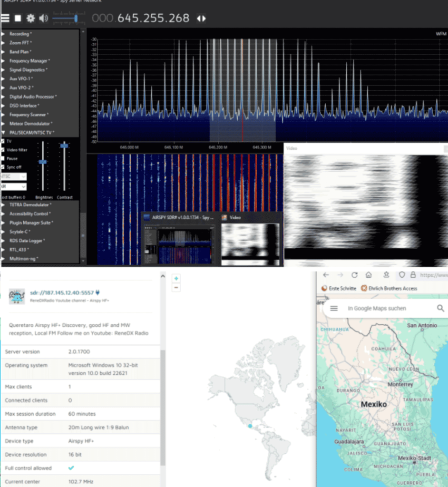Toggle the Video filter checkbox
This screenshot has height=487, width=448.
(x=3, y=150)
